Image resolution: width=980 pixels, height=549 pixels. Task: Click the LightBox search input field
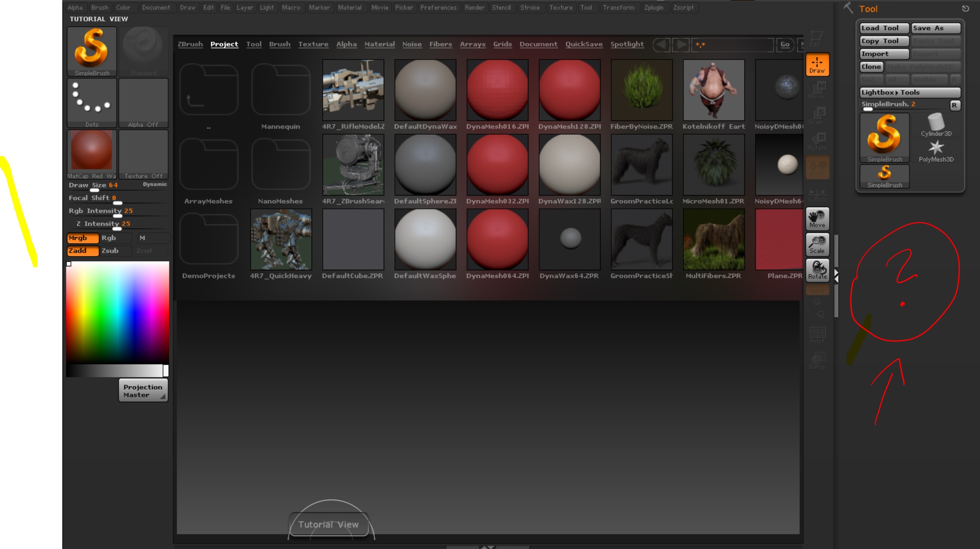(x=732, y=45)
